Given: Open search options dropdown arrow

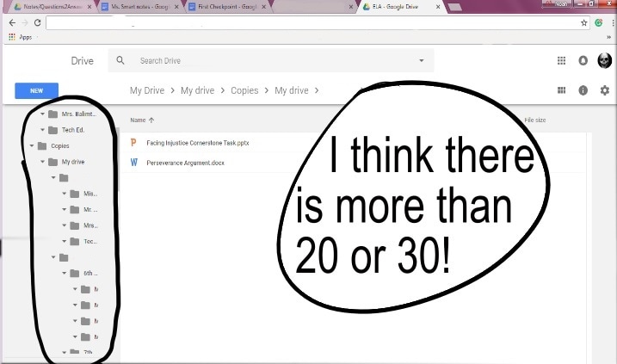Looking at the screenshot, I should 421,61.
